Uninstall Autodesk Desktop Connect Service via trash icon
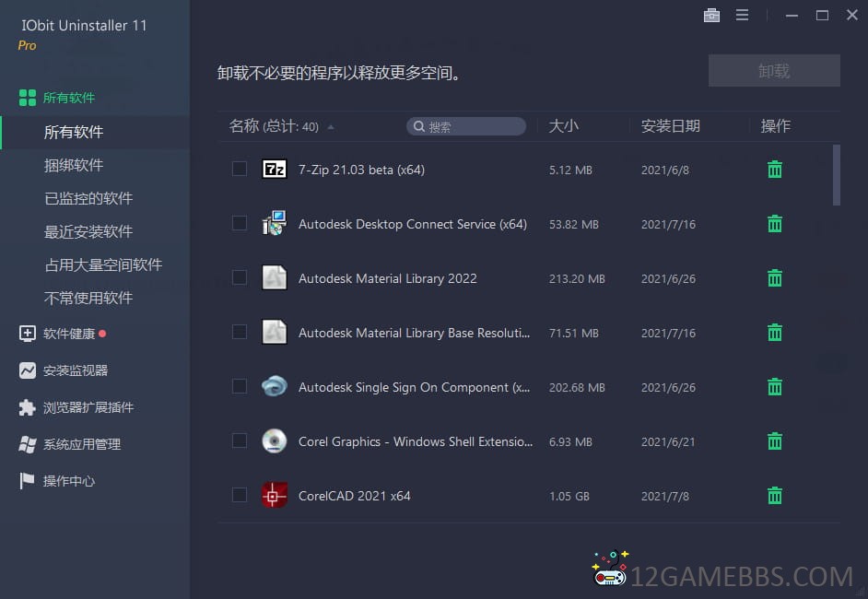This screenshot has height=599, width=868. point(774,224)
